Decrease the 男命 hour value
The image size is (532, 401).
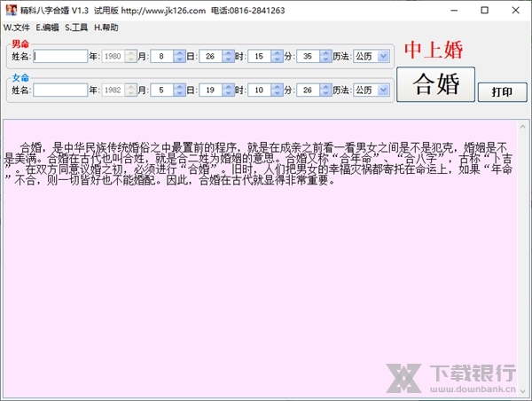(x=278, y=59)
